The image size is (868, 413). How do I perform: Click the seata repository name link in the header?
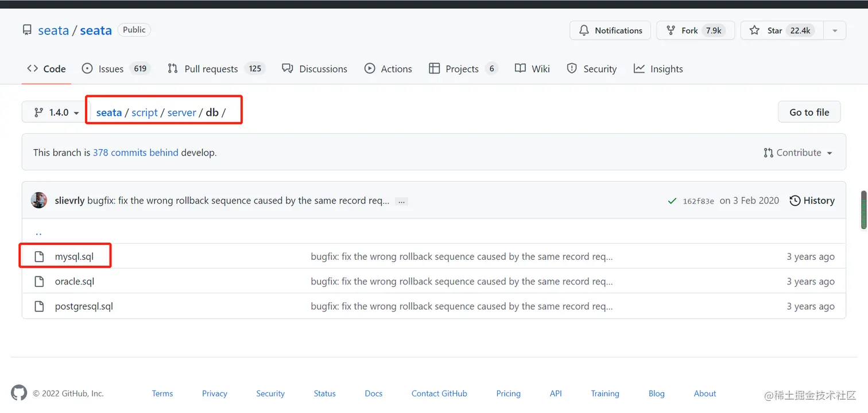click(x=96, y=30)
